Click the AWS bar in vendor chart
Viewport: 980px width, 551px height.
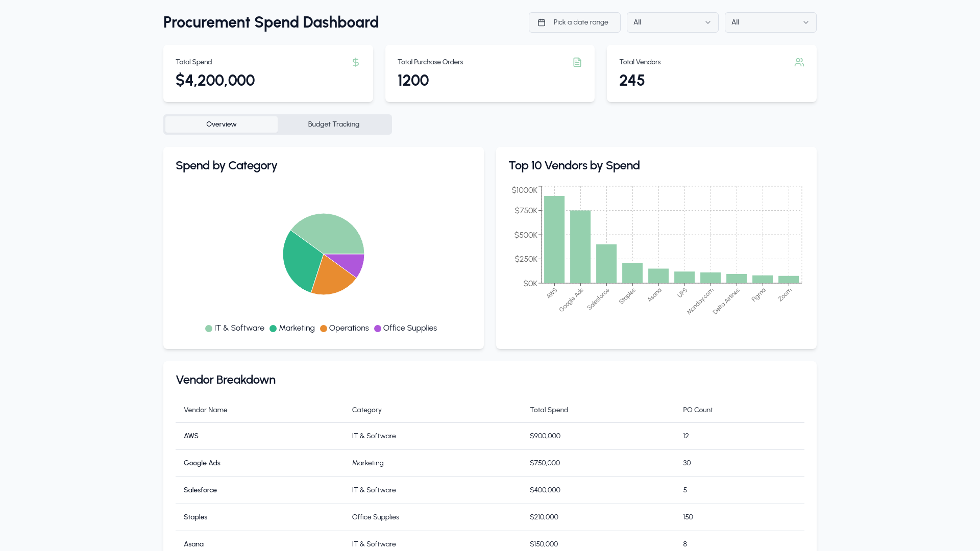[x=554, y=239]
